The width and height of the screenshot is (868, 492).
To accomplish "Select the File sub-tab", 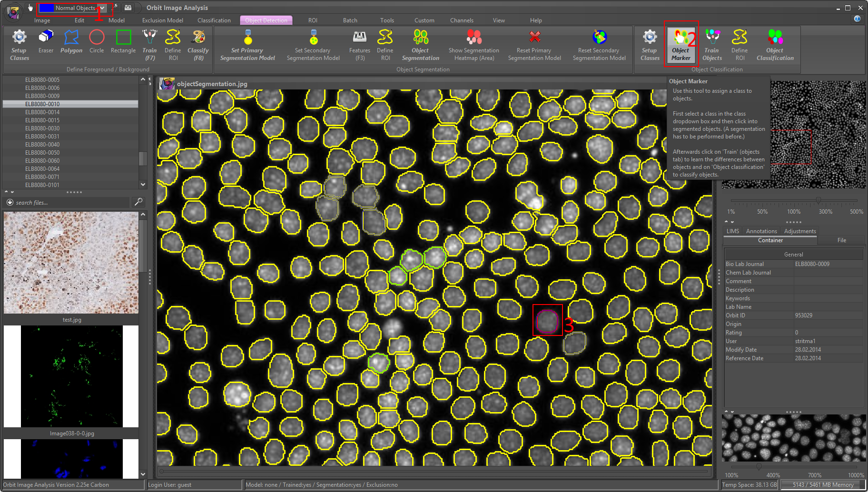I will (841, 240).
